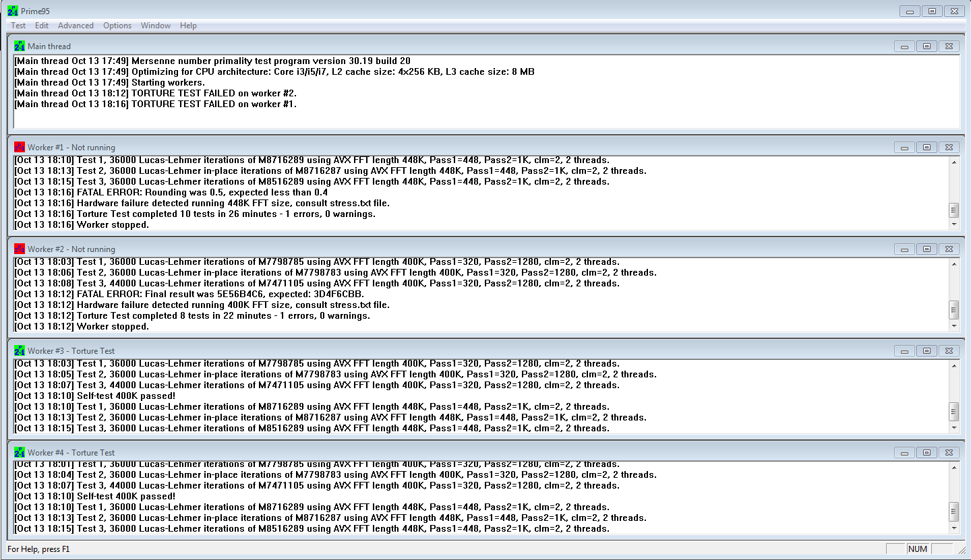Viewport: 971px width, 560px height.
Task: Click 'Mersenne number primality test program version' line
Action: pyautogui.click(x=212, y=61)
